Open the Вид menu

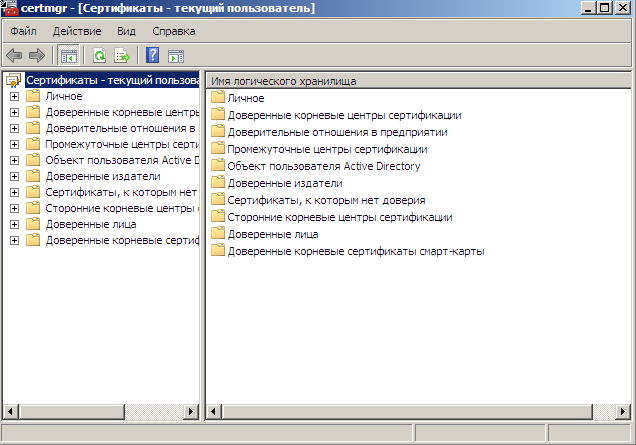(x=127, y=31)
